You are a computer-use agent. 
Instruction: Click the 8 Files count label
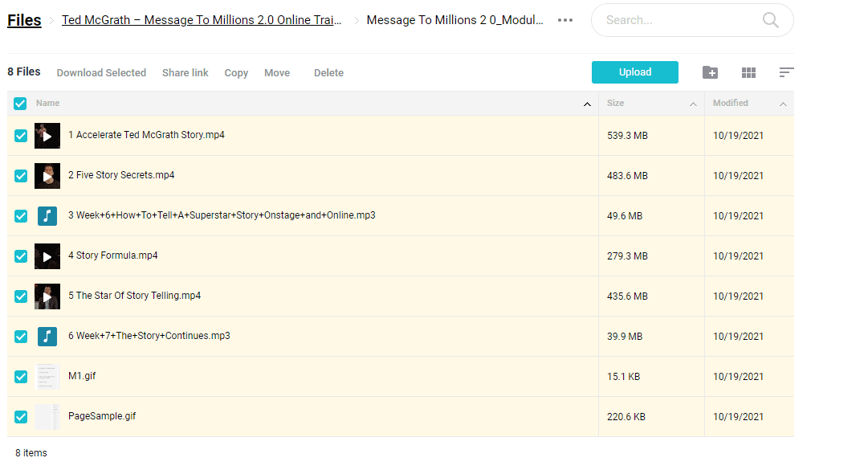24,72
